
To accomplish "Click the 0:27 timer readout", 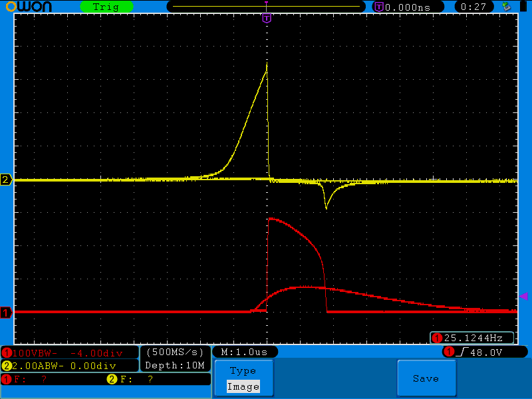I will (x=473, y=7).
